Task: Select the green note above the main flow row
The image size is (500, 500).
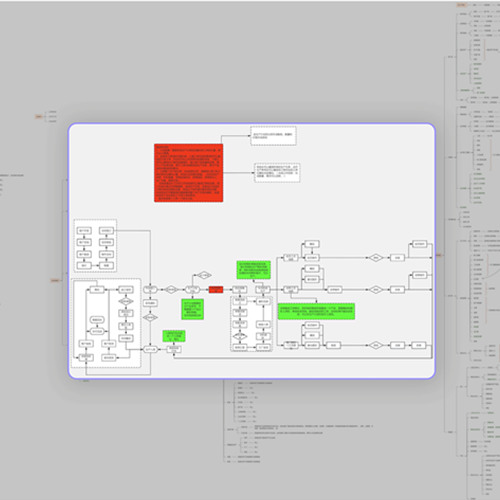Action: [x=253, y=270]
